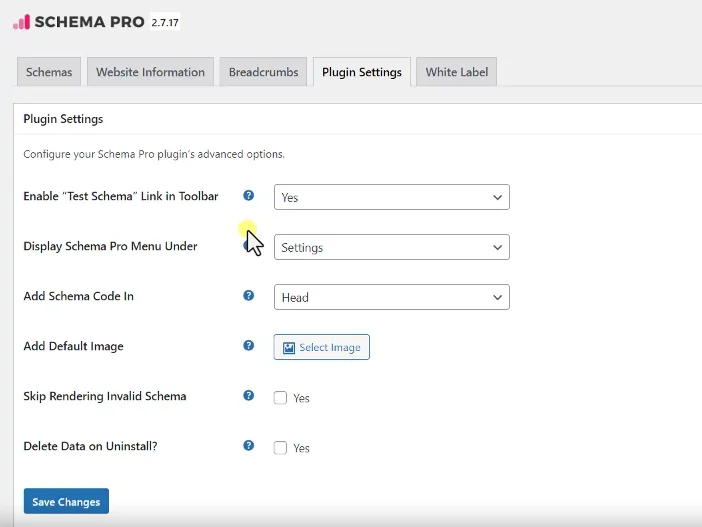702x527 pixels.
Task: Go to the Breadcrumbs tab
Action: (263, 72)
